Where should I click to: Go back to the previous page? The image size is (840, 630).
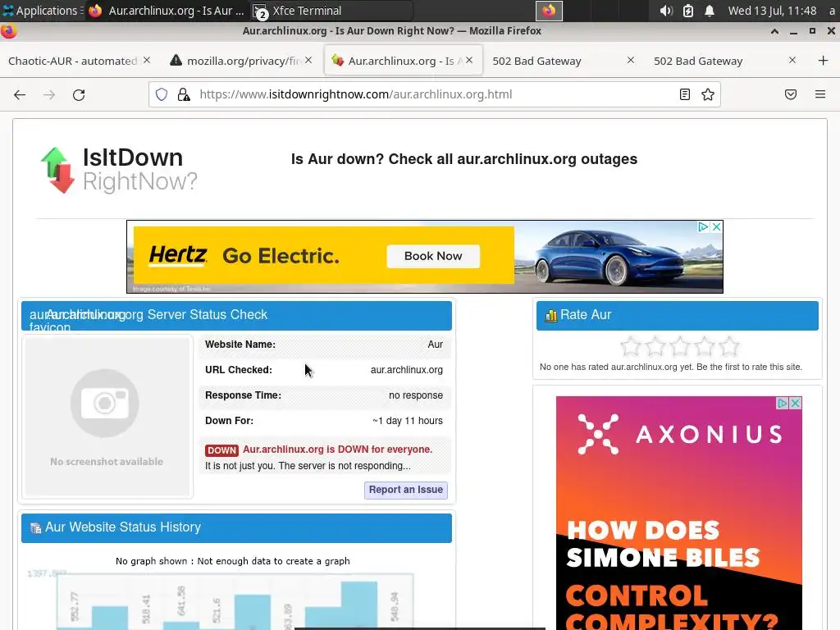pyautogui.click(x=20, y=95)
